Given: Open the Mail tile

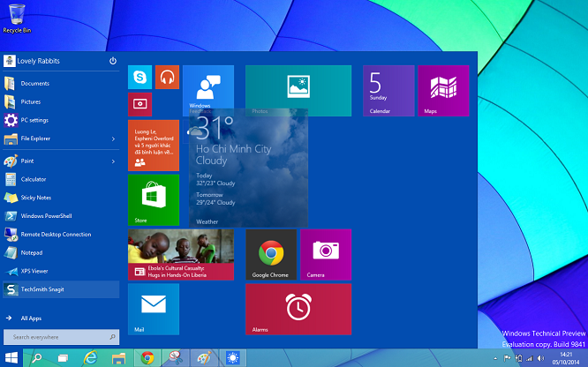Looking at the screenshot, I should point(154,310).
